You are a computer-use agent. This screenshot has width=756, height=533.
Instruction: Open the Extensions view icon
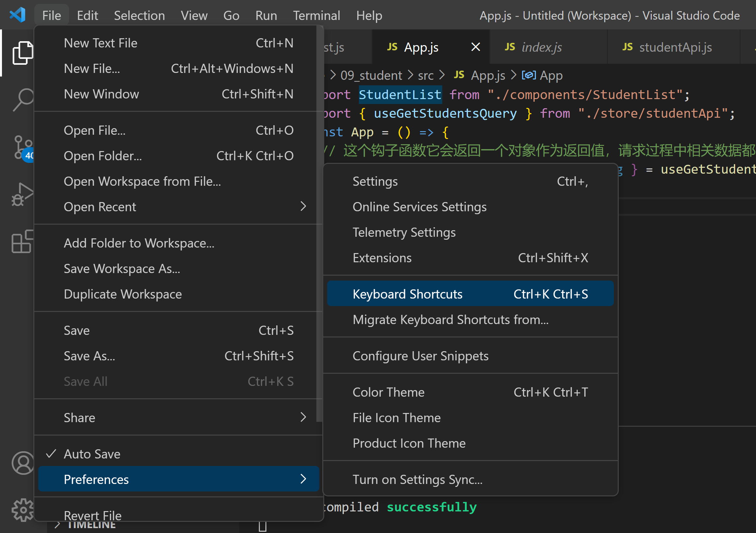[22, 241]
